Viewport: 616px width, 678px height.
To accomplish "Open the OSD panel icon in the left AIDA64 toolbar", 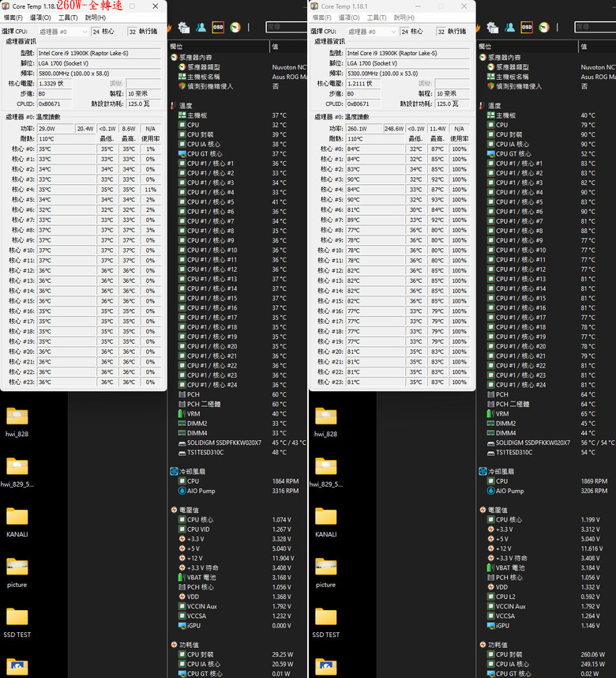I will click(x=218, y=27).
